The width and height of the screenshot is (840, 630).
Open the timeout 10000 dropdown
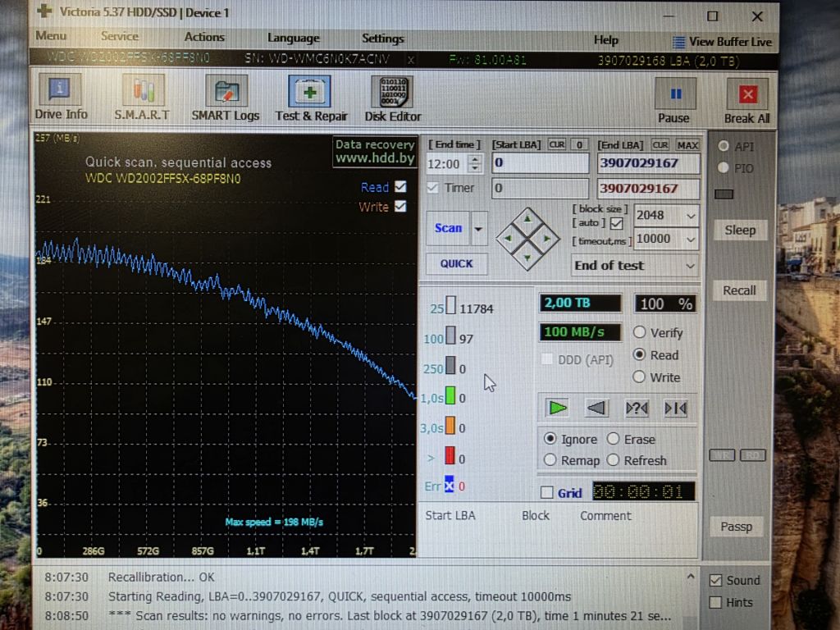[691, 240]
